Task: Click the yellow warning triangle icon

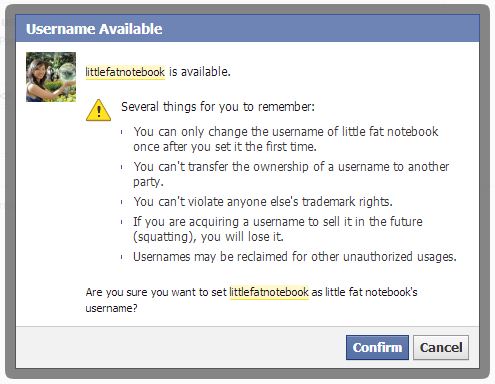Action: click(98, 110)
